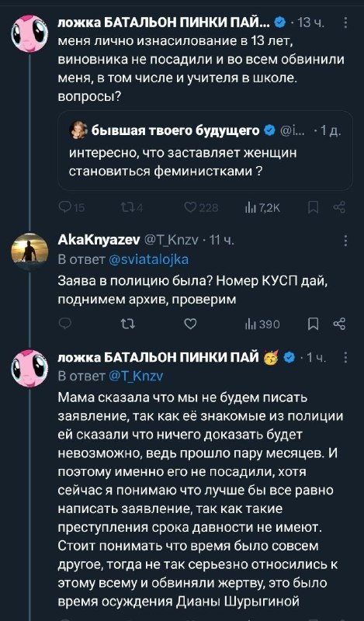Screen dimensions: 364x621
Task: Reply to AkaKnyazev's tweet
Action: click(x=64, y=324)
